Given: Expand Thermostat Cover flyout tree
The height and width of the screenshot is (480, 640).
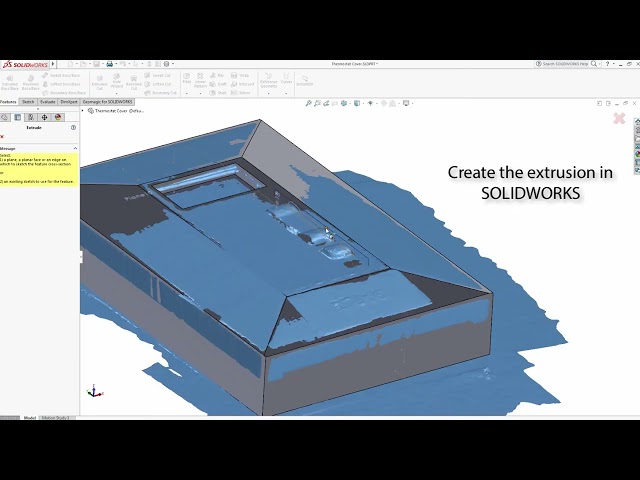Looking at the screenshot, I should click(82, 111).
